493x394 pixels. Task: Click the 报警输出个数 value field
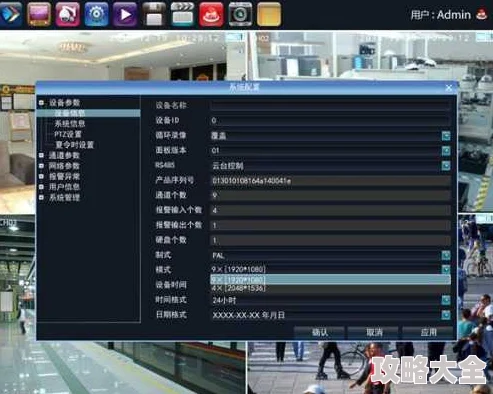(330, 225)
